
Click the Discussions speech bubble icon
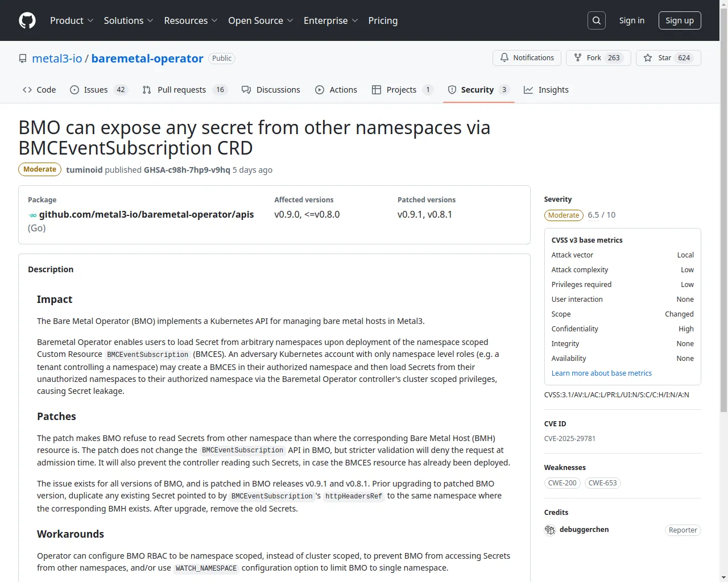(x=246, y=90)
